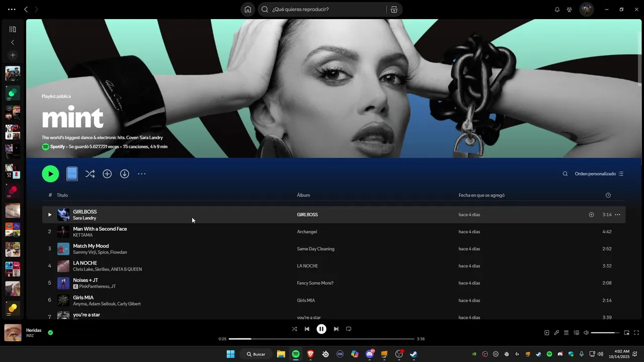Open File Explorer from taskbar
The image size is (644, 362).
pos(281,354)
